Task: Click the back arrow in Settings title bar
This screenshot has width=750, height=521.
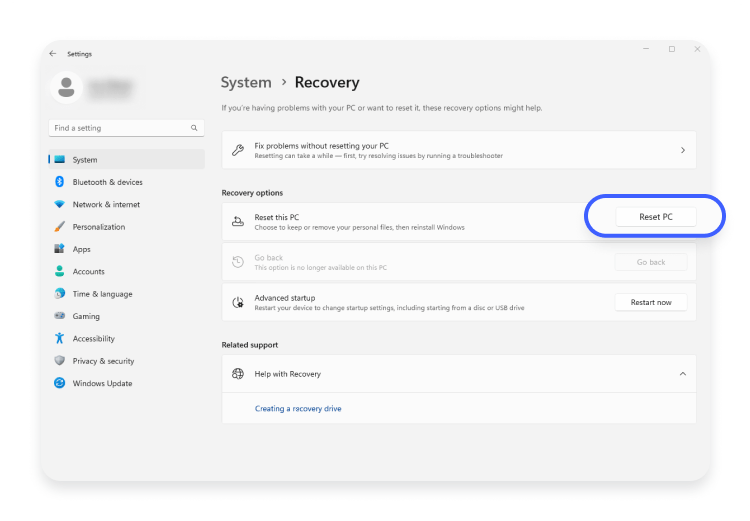Action: point(53,54)
